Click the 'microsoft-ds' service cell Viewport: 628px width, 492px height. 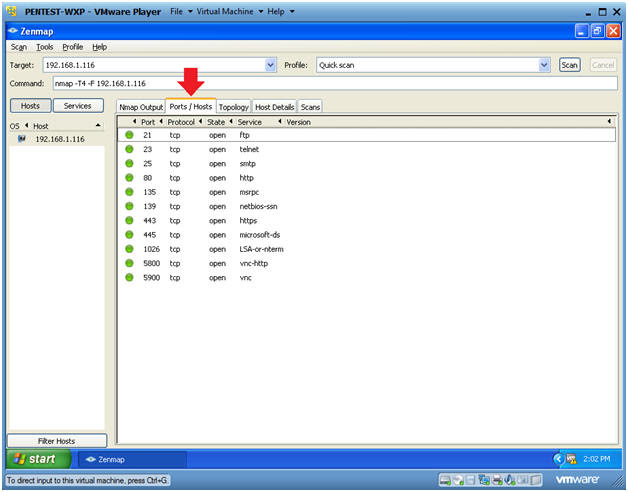pyautogui.click(x=260, y=234)
